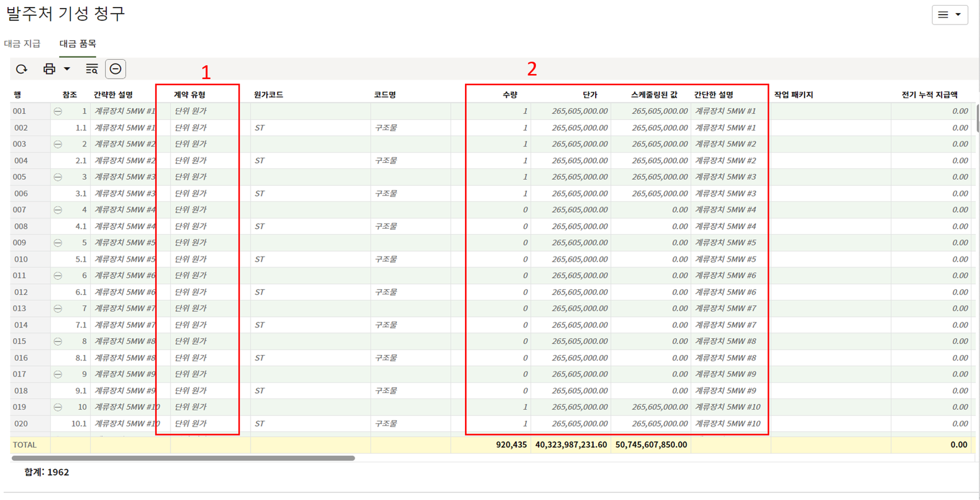Click the print icon in the toolbar

[49, 69]
